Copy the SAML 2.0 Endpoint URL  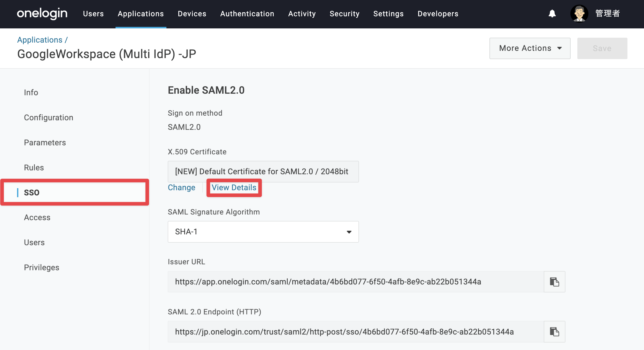[x=554, y=332]
